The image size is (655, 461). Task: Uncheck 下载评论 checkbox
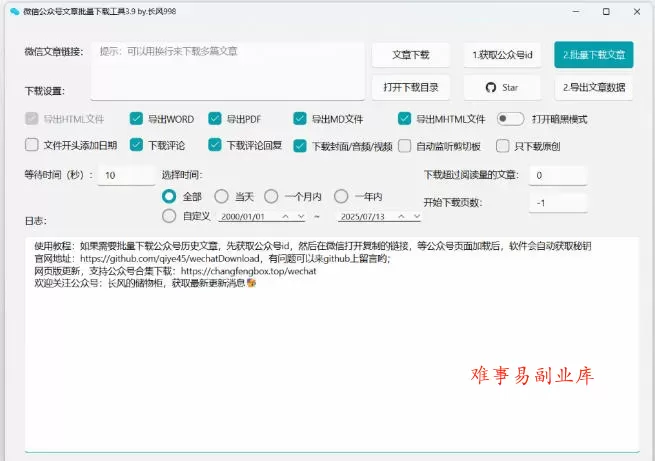136,145
